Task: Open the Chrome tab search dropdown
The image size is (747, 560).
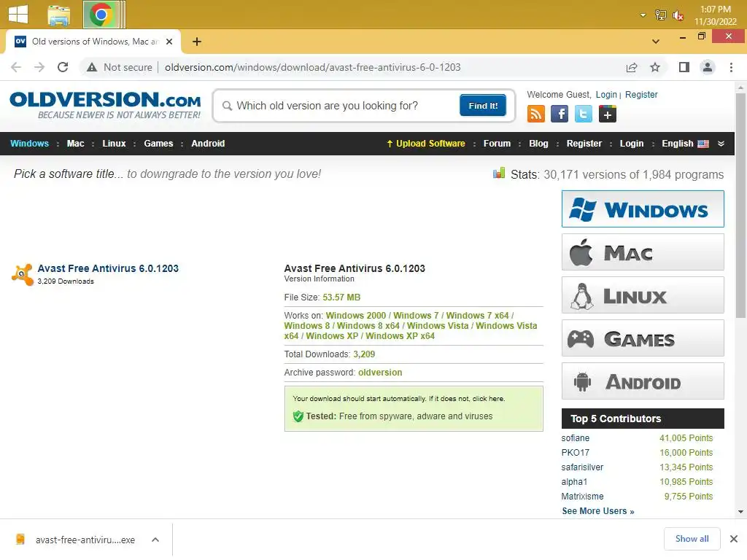Action: pos(656,42)
